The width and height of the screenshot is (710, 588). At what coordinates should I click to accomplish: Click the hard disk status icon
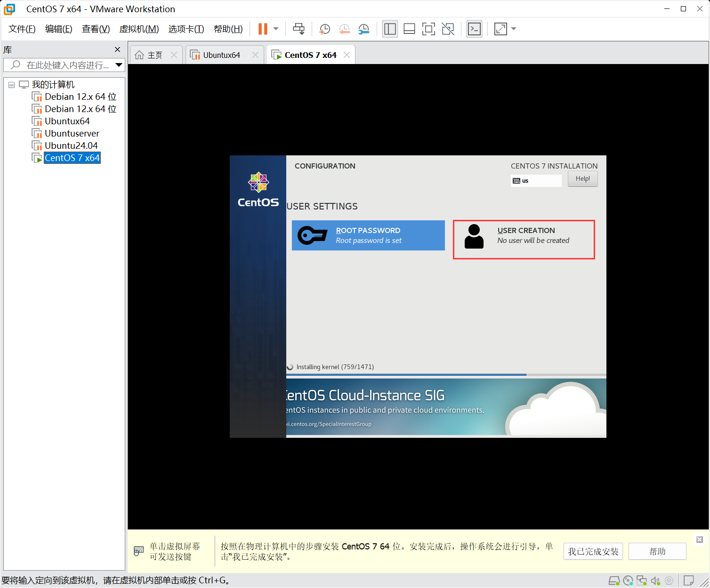click(614, 580)
